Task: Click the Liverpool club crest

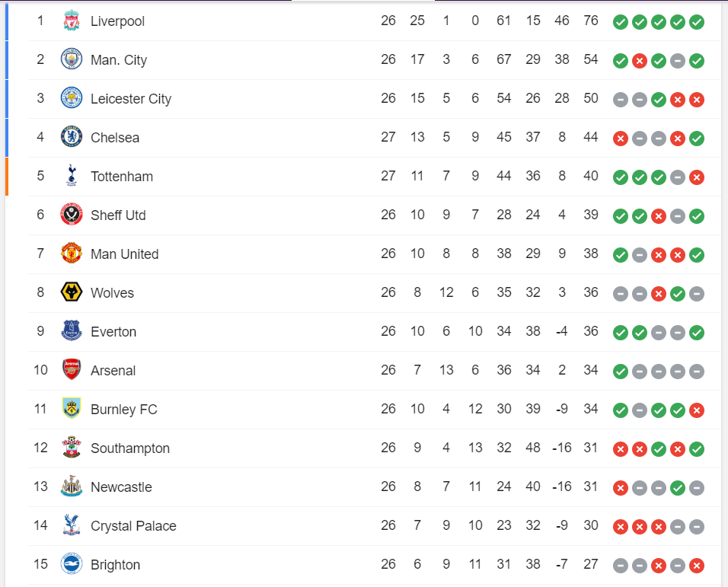Action: [72, 21]
